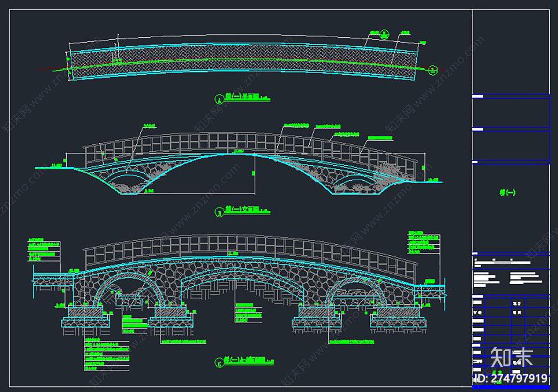Image resolution: width=558 pixels, height=392 pixels.
Task: Click the circled C view marker
Action: (x=219, y=363)
